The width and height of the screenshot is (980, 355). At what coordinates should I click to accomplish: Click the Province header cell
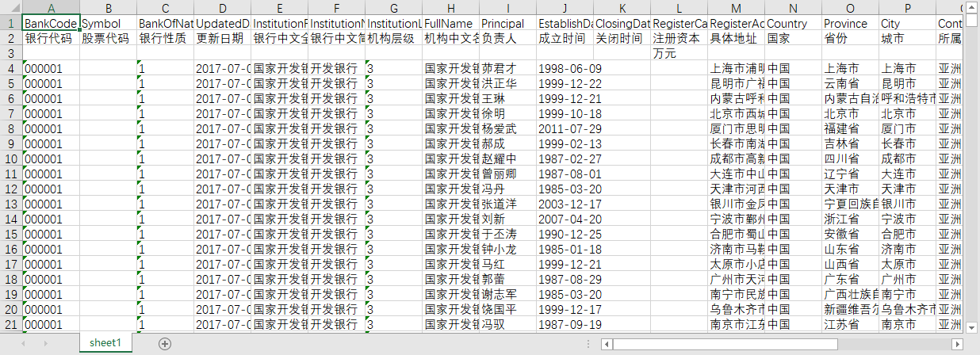pyautogui.click(x=851, y=24)
